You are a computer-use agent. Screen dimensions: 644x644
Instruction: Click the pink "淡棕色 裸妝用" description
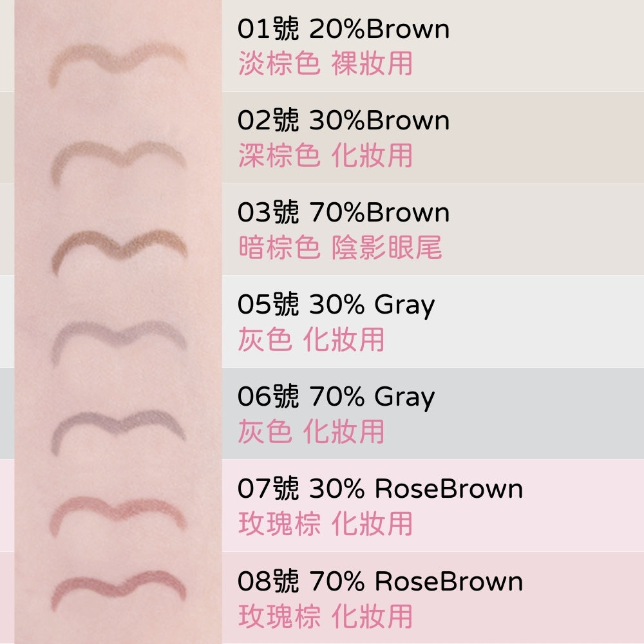pos(325,64)
